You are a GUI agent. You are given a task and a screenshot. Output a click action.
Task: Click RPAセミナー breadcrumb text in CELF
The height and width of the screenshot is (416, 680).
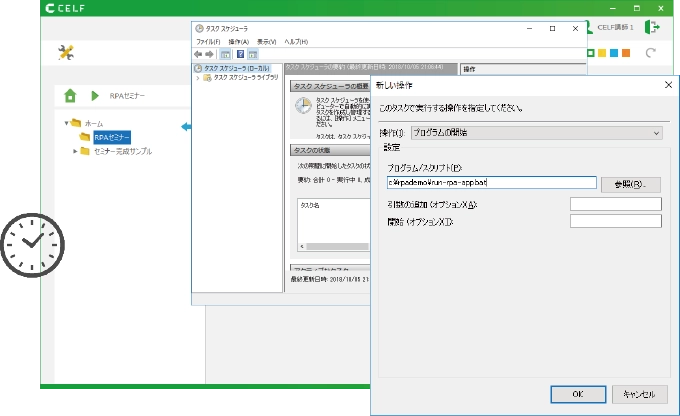[127, 96]
